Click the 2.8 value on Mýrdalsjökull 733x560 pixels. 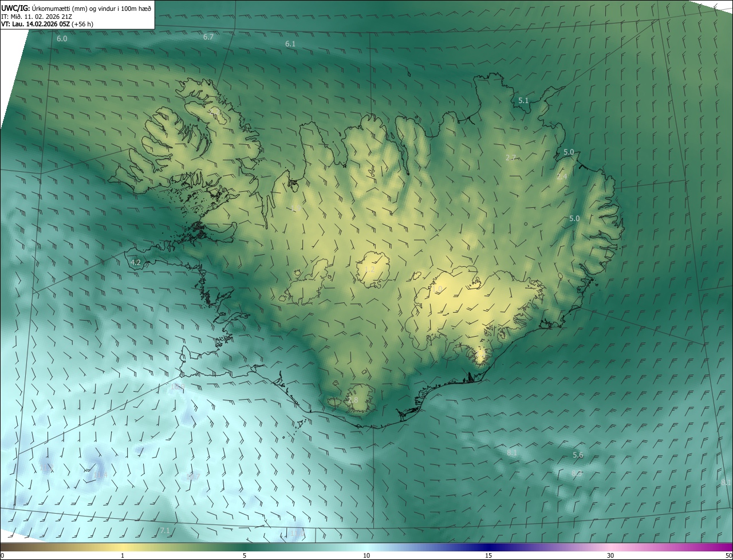[353, 400]
